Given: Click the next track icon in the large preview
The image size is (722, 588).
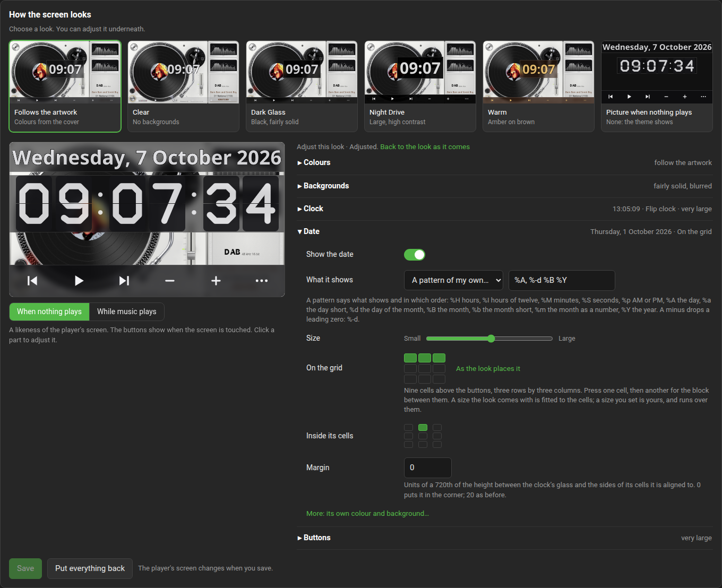Looking at the screenshot, I should (x=124, y=281).
